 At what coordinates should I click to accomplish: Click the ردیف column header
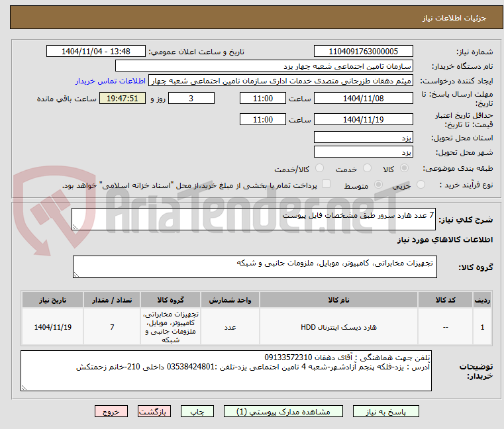coord(482,300)
